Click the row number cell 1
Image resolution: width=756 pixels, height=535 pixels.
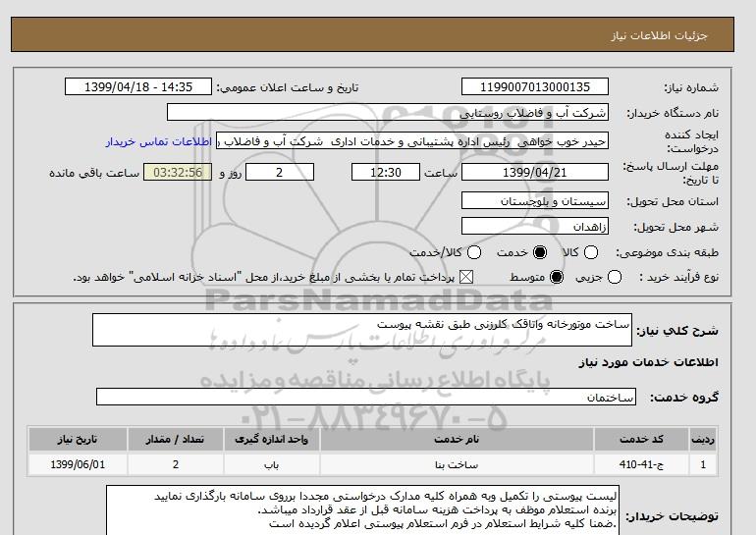(703, 464)
